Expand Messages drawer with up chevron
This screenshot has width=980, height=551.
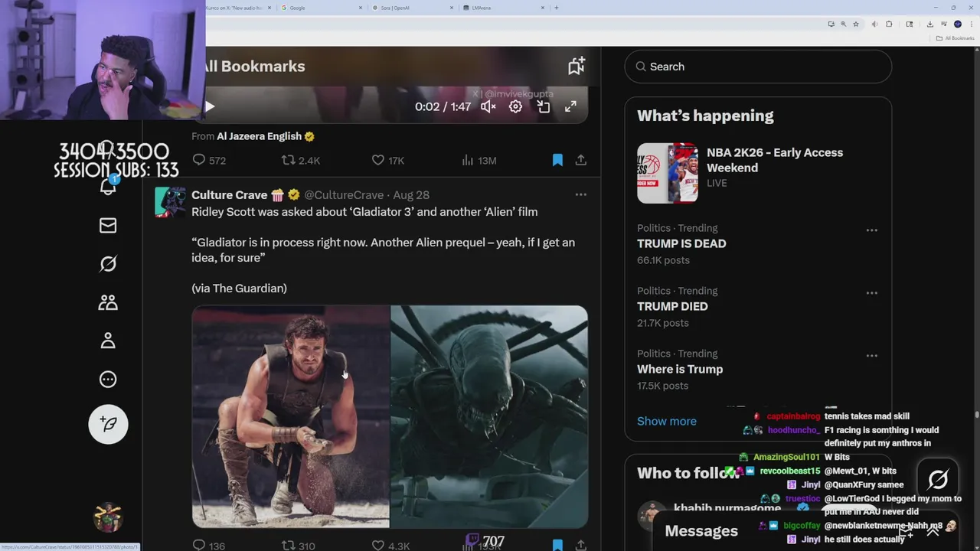coord(933,530)
